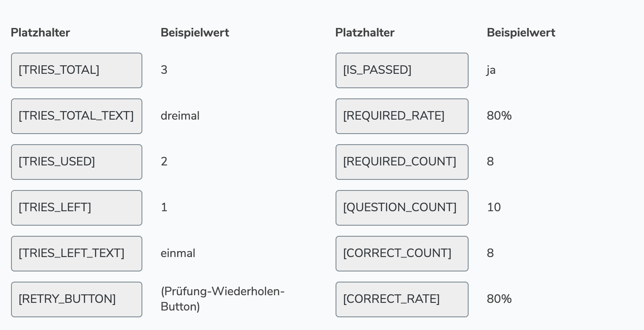
Task: Click the example value "ja"
Action: tap(491, 70)
